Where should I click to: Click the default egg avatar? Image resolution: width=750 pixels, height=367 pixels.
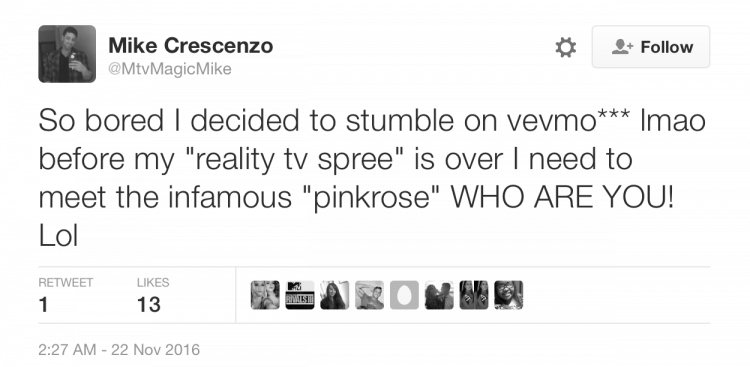(404, 295)
